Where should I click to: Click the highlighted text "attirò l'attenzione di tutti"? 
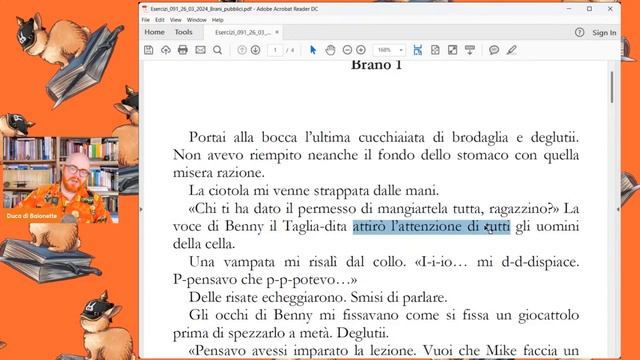(x=431, y=226)
